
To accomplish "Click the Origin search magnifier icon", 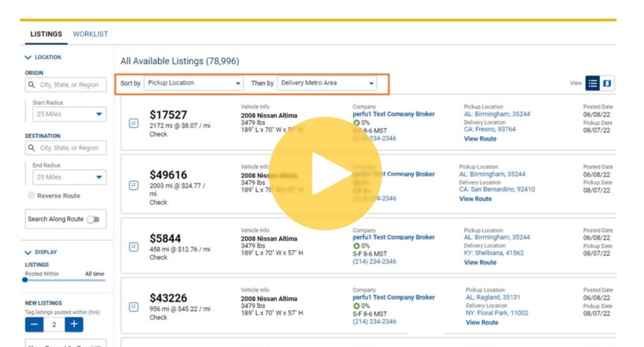I will coord(31,85).
